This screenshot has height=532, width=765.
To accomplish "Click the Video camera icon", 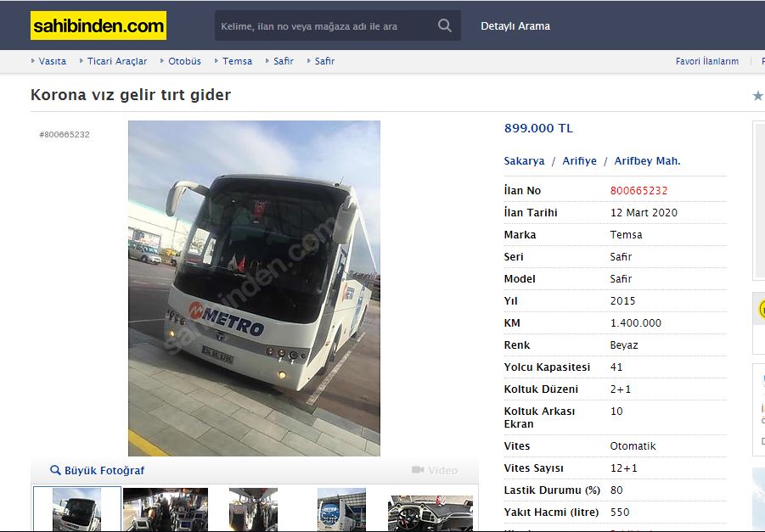I will tap(418, 469).
